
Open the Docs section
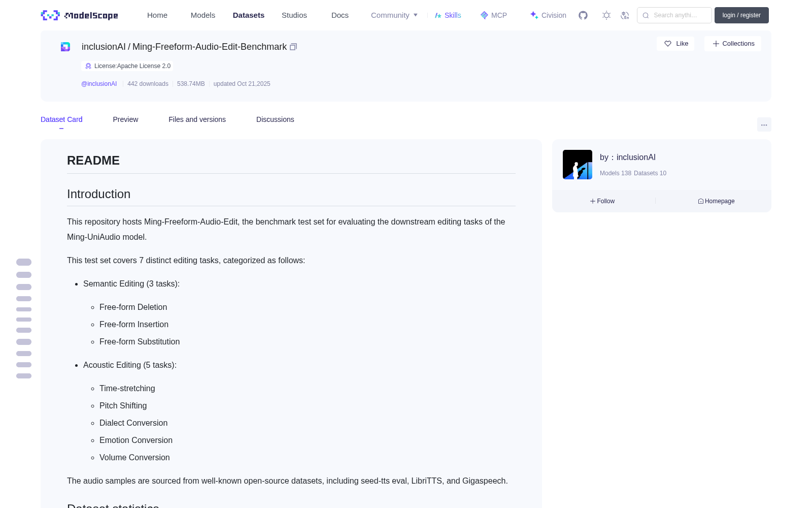[340, 15]
